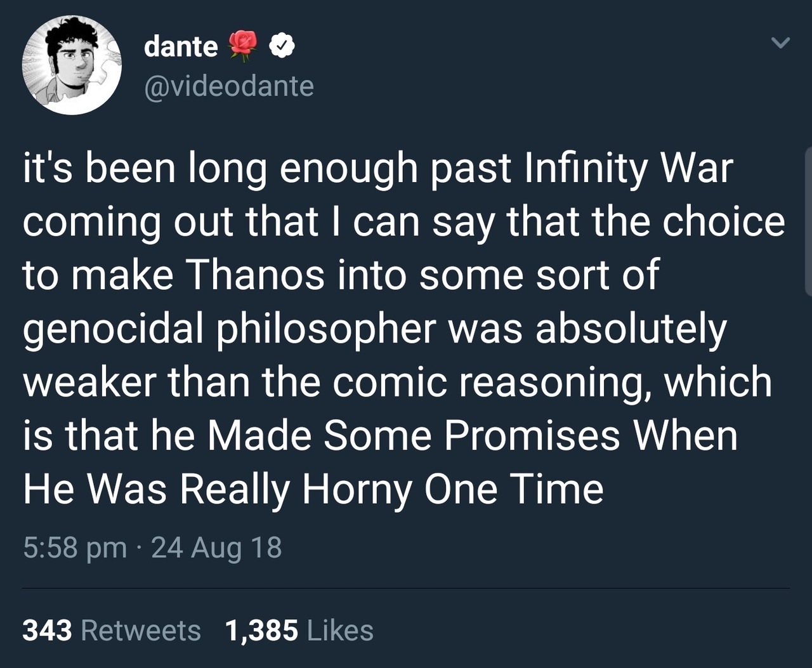The image size is (812, 668).
Task: Click the word "absolutely" in the tweet
Action: click(631, 329)
